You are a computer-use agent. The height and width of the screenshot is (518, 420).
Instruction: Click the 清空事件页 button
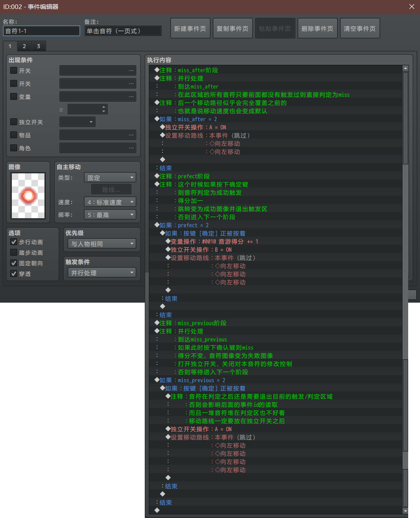click(360, 29)
